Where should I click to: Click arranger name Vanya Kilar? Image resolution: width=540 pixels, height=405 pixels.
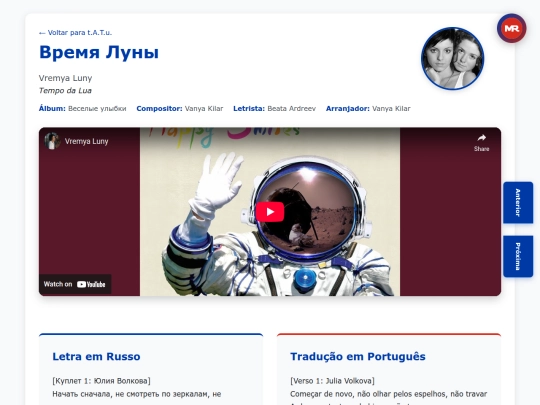pyautogui.click(x=391, y=108)
